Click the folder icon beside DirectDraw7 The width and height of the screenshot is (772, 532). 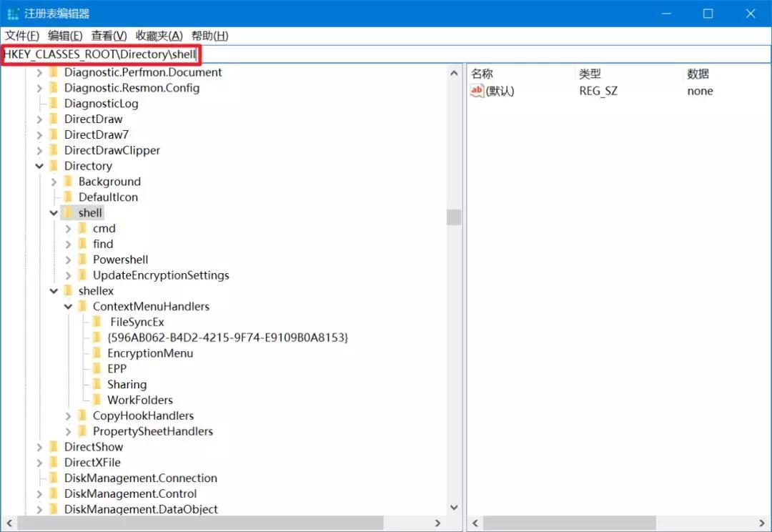click(54, 134)
